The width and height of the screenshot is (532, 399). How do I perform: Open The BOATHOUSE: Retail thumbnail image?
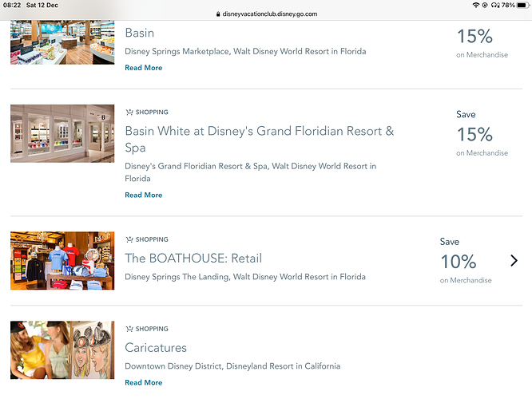point(62,261)
